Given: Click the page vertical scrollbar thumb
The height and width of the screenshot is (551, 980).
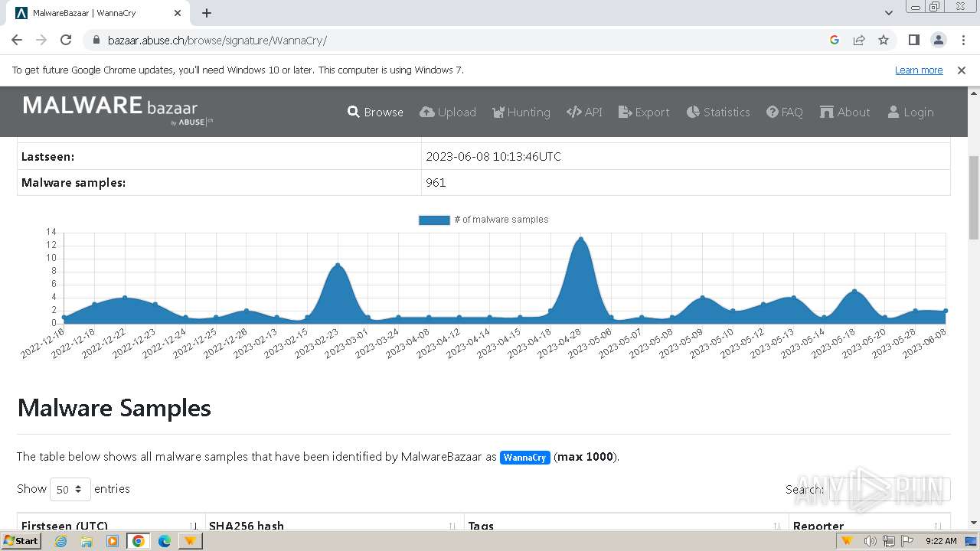Looking at the screenshot, I should point(973,197).
